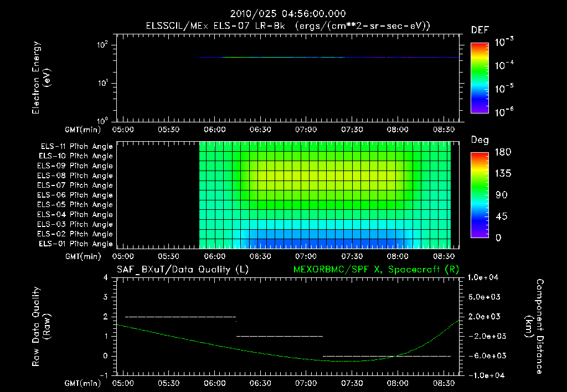The width and height of the screenshot is (567, 392).
Task: Select the ELS-10 Pitch Angle row label
Action: point(76,156)
